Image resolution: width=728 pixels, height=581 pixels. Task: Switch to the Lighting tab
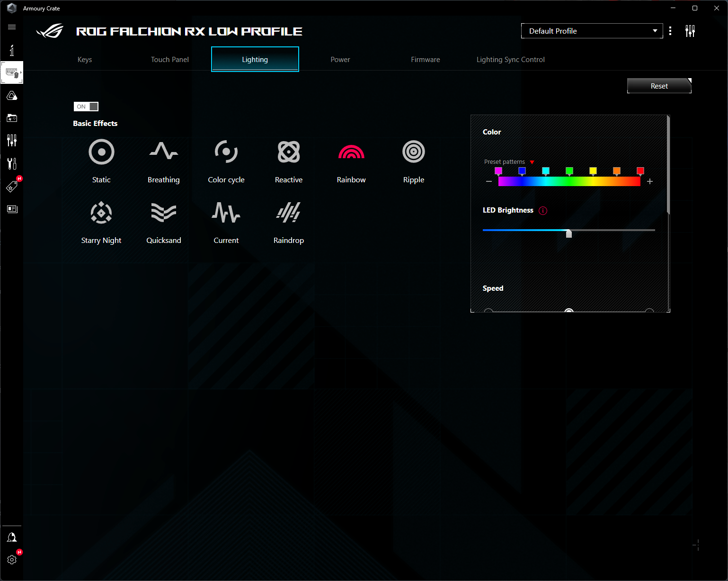click(x=255, y=60)
